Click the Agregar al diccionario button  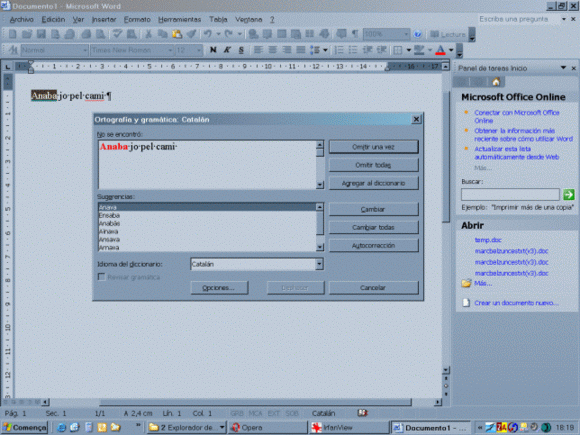(374, 183)
